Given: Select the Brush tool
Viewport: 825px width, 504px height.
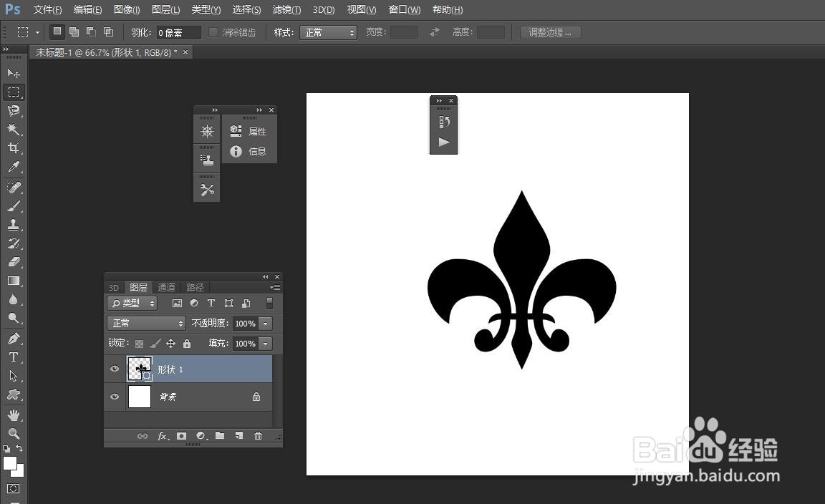Looking at the screenshot, I should (x=14, y=205).
